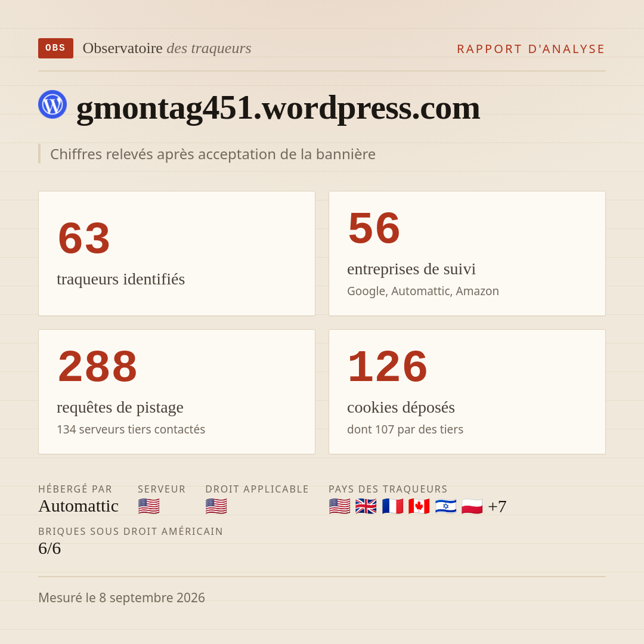Click the US flag under Serveur

(x=148, y=506)
